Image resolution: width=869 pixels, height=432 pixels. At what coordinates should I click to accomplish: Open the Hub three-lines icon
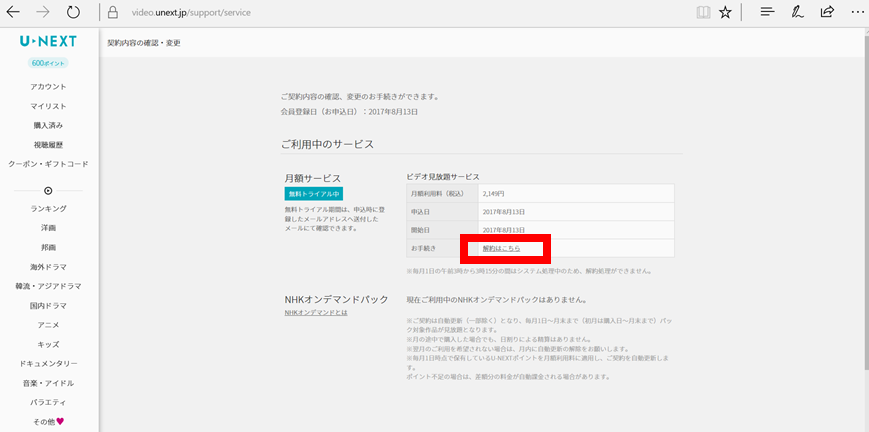[x=767, y=12]
